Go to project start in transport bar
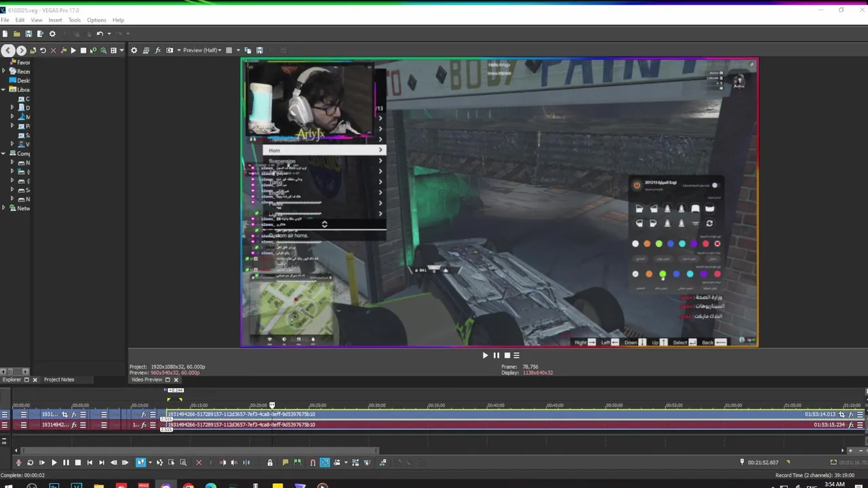The height and width of the screenshot is (488, 868). [x=90, y=462]
